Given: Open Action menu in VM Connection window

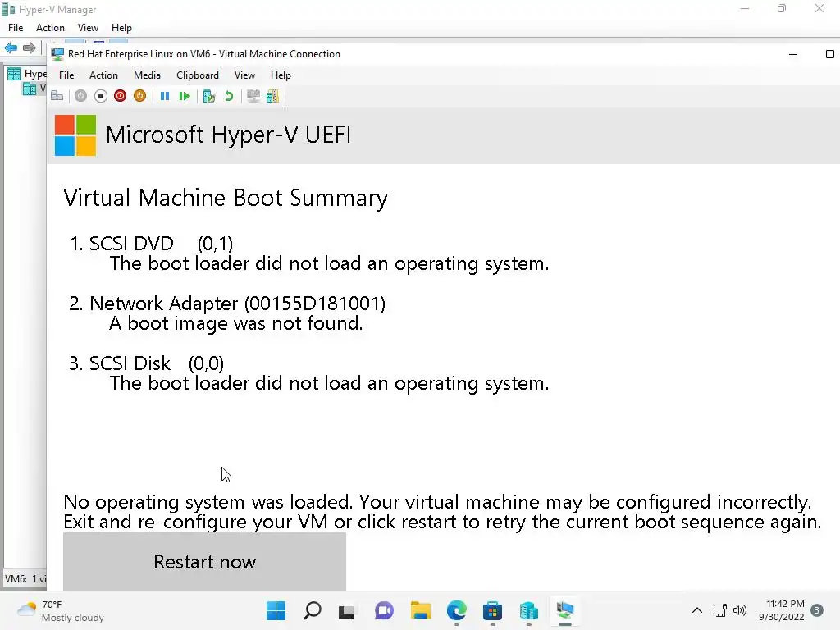Looking at the screenshot, I should coord(103,75).
